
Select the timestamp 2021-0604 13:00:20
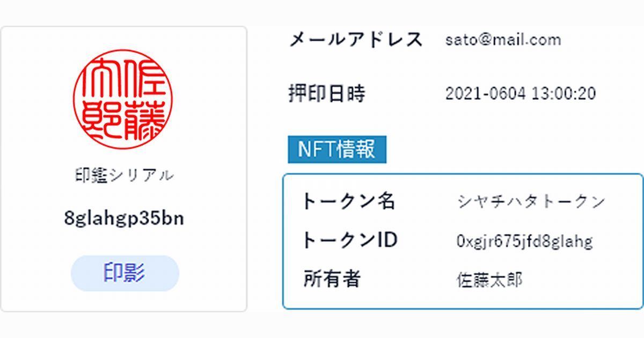520,93
